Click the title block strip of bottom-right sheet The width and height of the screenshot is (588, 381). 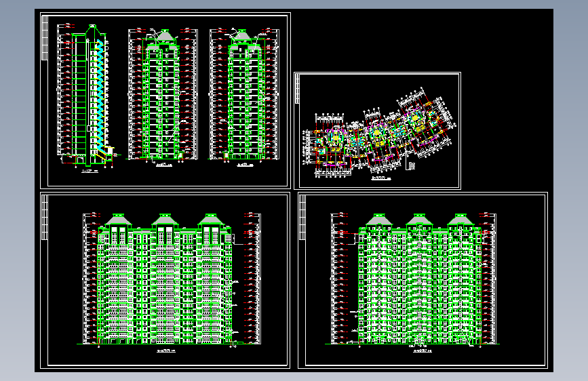coord(302,217)
